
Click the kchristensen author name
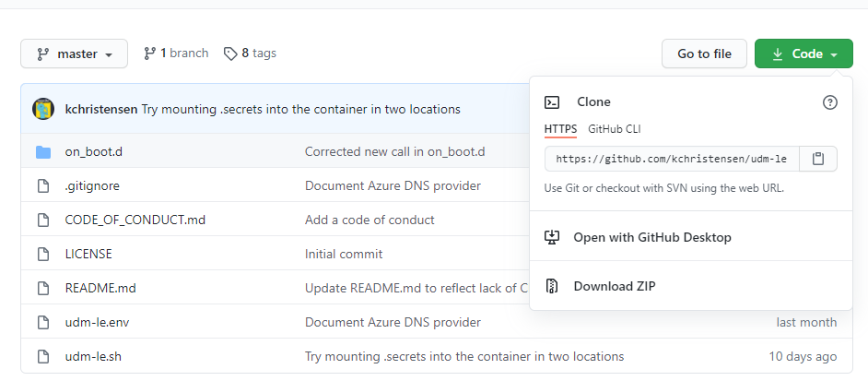100,109
